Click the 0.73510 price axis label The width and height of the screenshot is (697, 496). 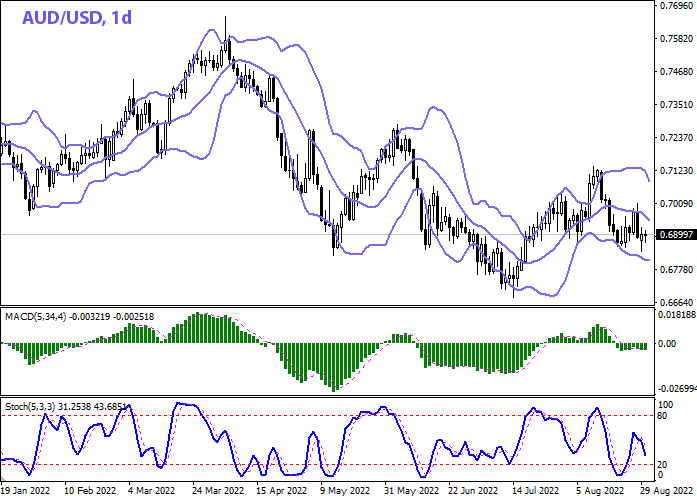click(x=675, y=105)
